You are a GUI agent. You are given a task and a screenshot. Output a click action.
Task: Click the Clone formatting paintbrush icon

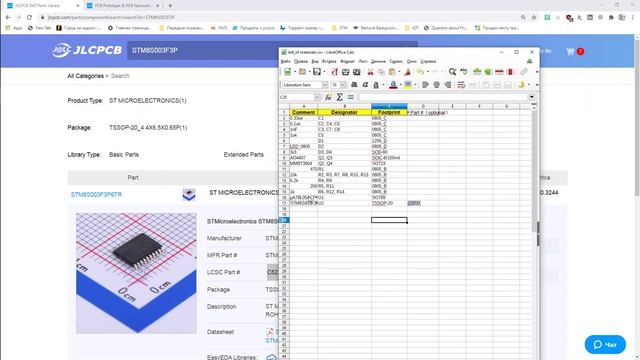[407, 72]
